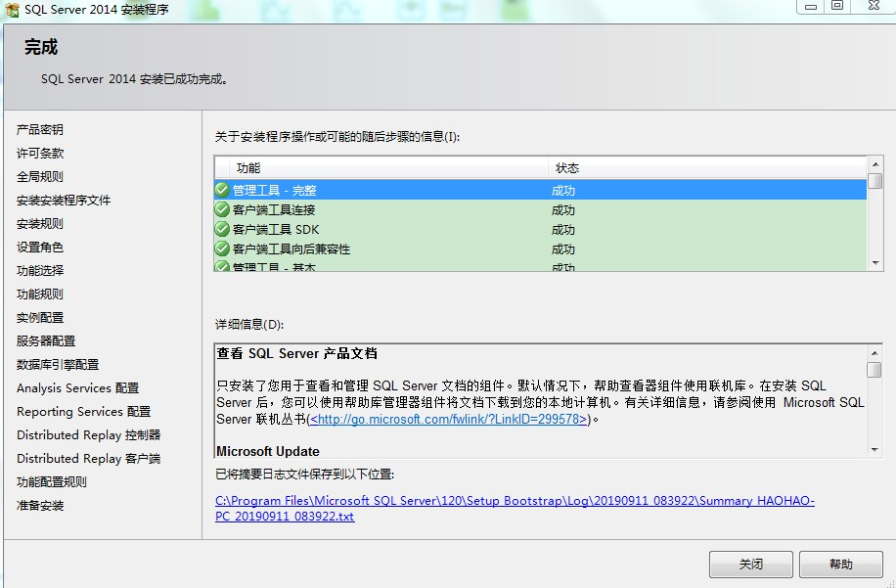Click the 安装安装程序文件 step

[x=64, y=200]
